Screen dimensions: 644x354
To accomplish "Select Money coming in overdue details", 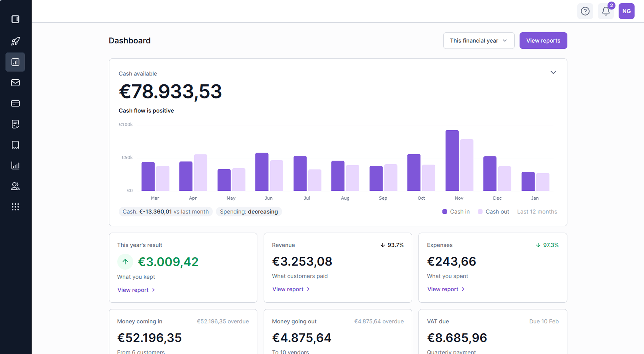I will pyautogui.click(x=223, y=321).
